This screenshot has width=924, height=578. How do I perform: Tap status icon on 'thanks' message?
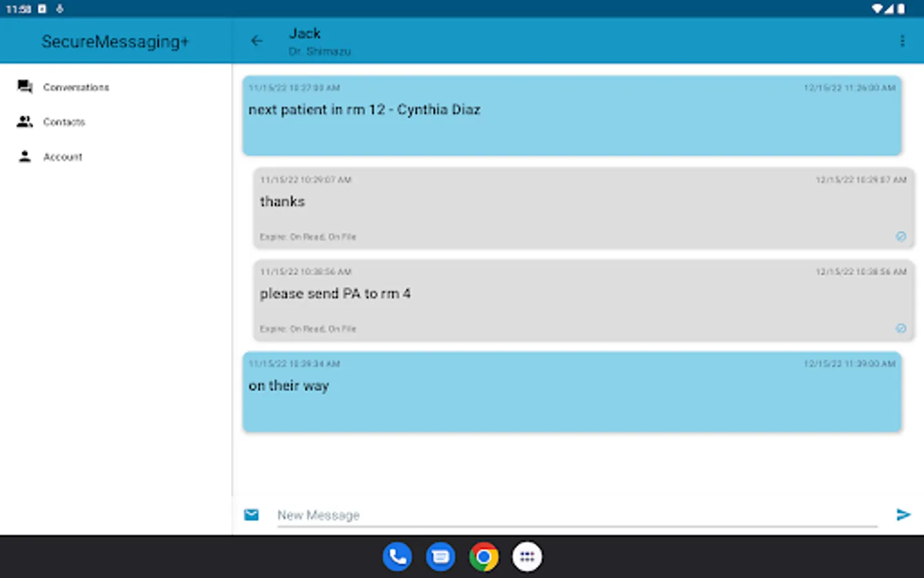pos(901,236)
